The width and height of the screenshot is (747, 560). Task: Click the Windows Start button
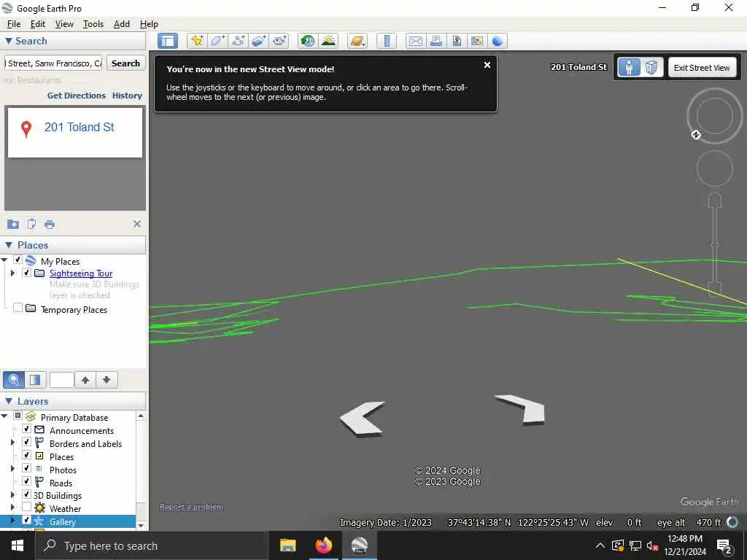tap(18, 545)
